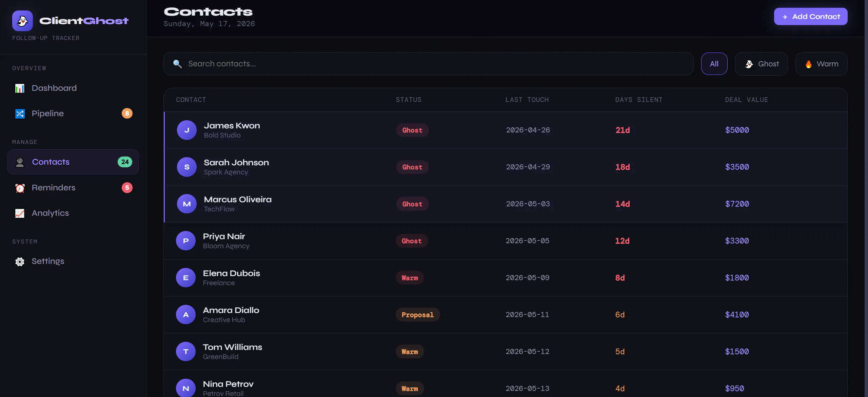Click the Reminders alarm clock icon
Image resolution: width=868 pixels, height=397 pixels.
(20, 188)
